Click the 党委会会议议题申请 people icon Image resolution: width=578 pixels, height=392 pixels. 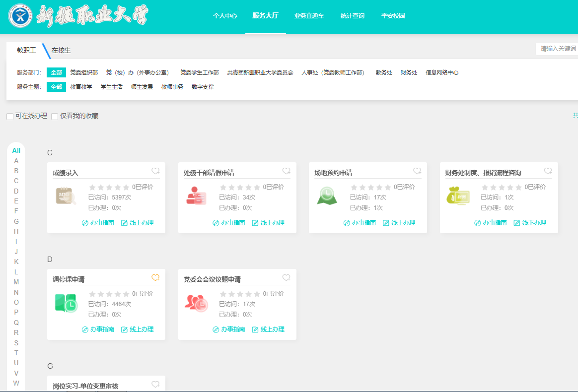[197, 303]
